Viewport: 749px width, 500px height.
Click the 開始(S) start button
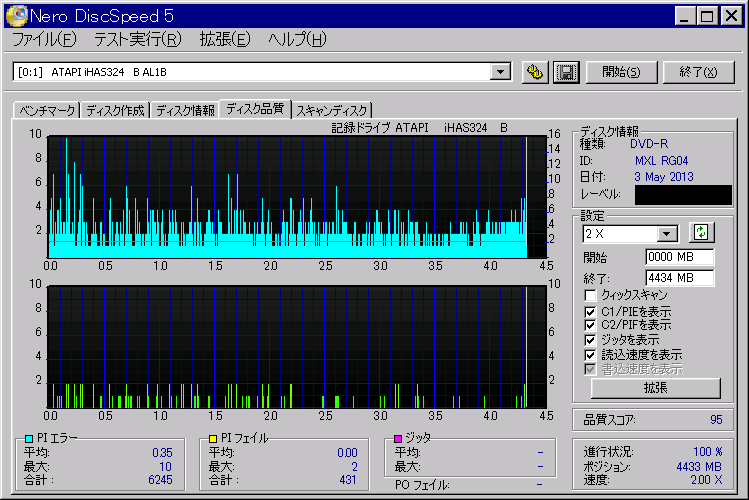pos(621,72)
